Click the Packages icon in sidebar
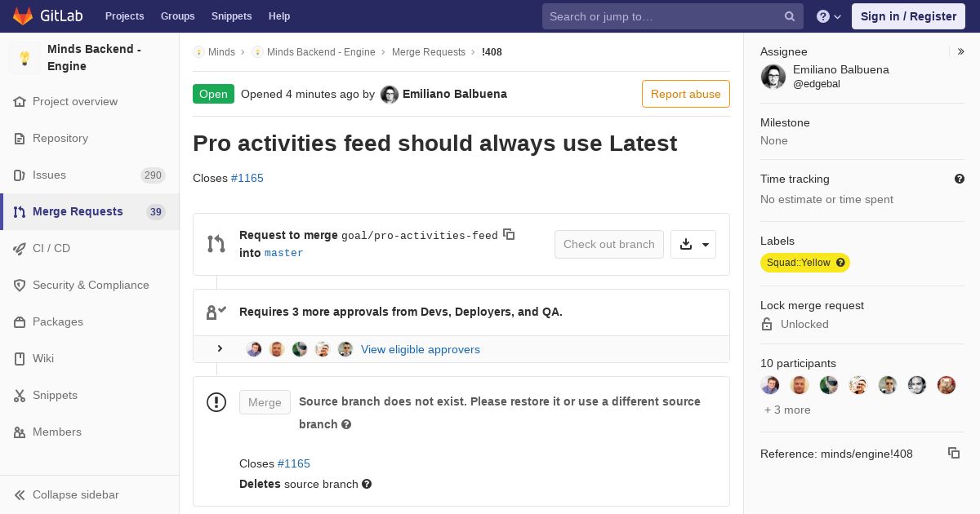 pyautogui.click(x=20, y=322)
